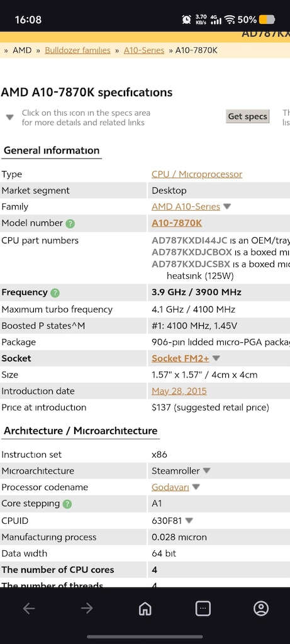290x644 pixels.
Task: Select the Steamroller microarchitecture value
Action: pyautogui.click(x=176, y=470)
